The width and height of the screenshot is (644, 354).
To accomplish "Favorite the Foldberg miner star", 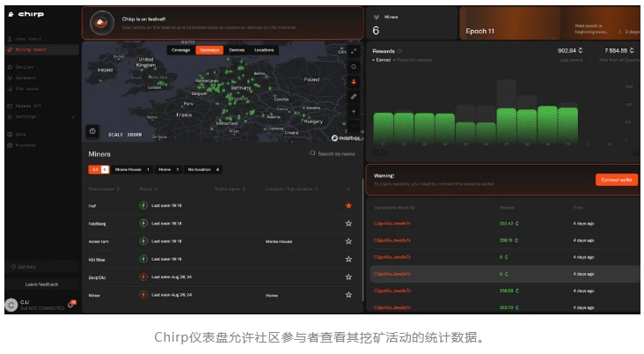I will [348, 224].
